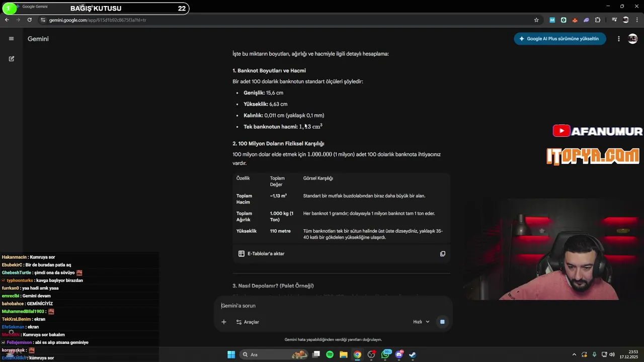The image size is (644, 362).
Task: Click the plus icon to add files
Action: coord(224,322)
